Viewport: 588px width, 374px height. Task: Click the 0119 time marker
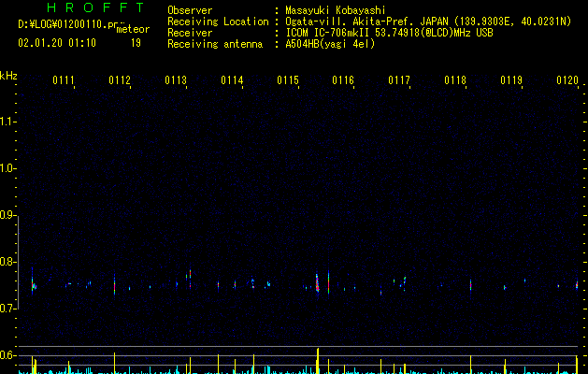[x=511, y=80]
